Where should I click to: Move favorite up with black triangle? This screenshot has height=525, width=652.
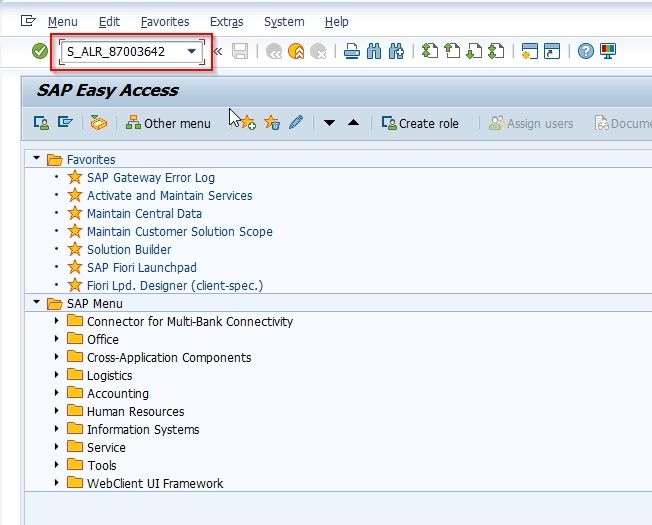(353, 122)
